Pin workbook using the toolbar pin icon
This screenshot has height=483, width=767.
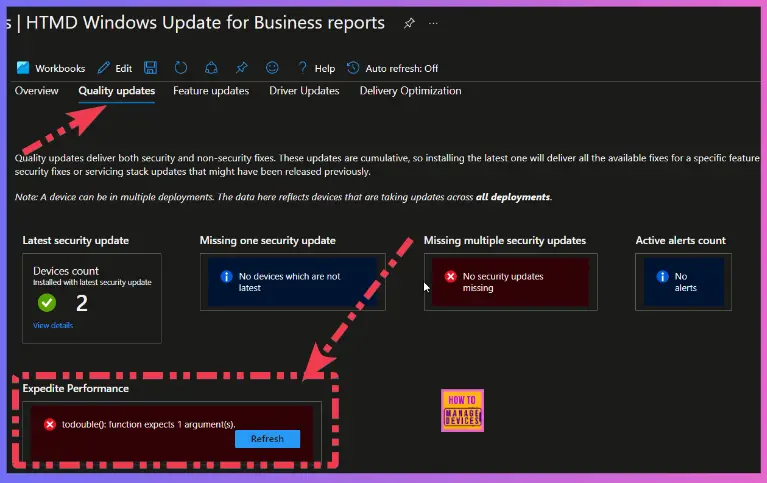pos(242,68)
